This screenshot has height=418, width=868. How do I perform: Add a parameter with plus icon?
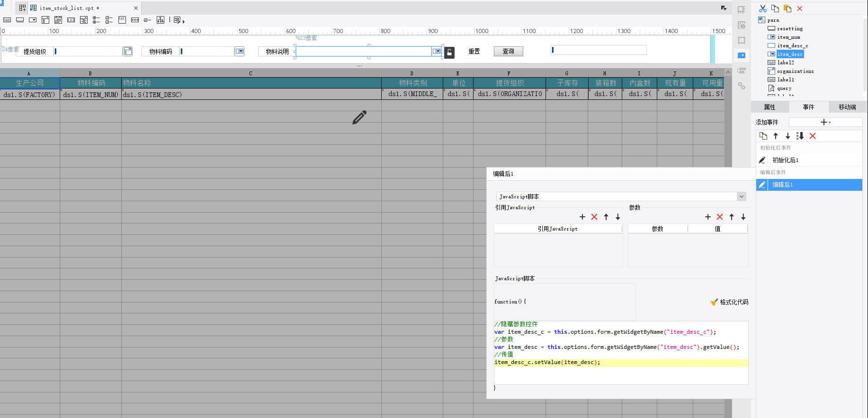[x=708, y=217]
